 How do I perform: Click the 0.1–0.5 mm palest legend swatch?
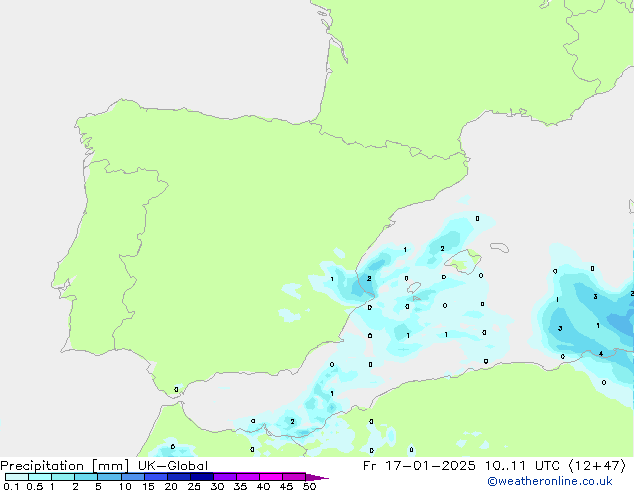click(17, 477)
